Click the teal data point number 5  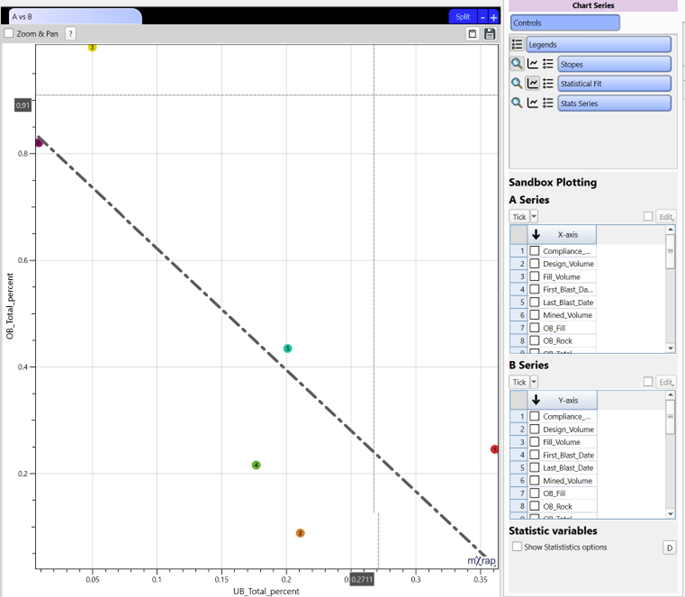coord(287,348)
